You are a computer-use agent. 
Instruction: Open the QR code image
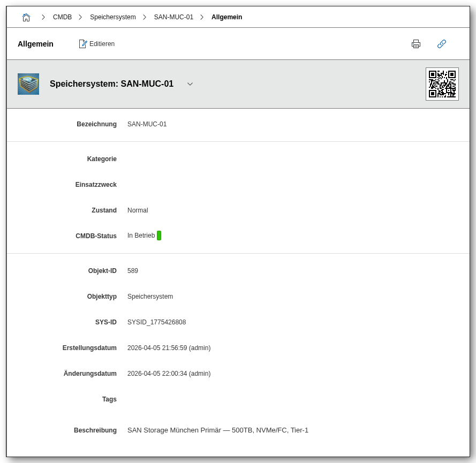(442, 84)
